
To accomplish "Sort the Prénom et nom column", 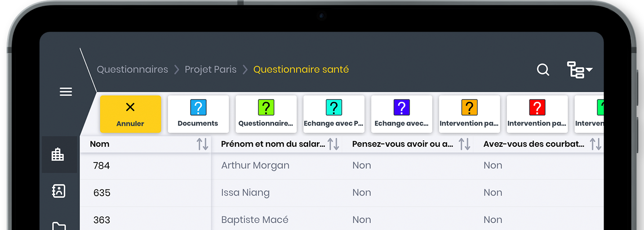I will coord(333,144).
